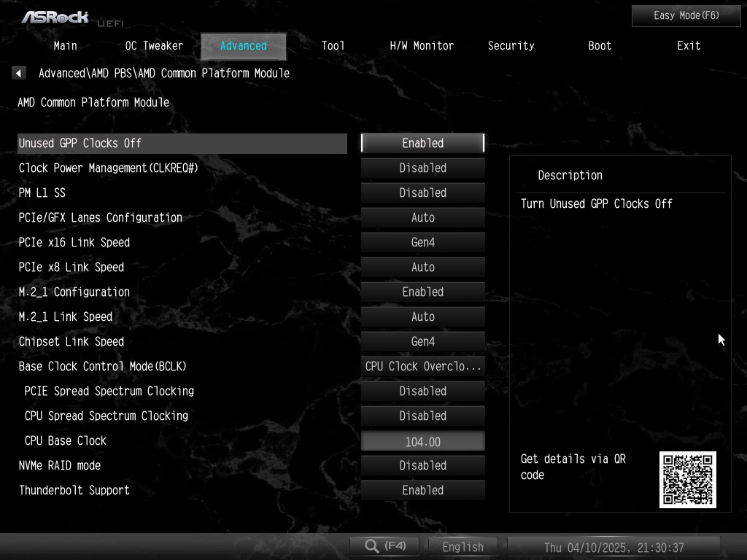This screenshot has width=747, height=560.
Task: Select M.2_1 Link Speed label
Action: (x=65, y=316)
